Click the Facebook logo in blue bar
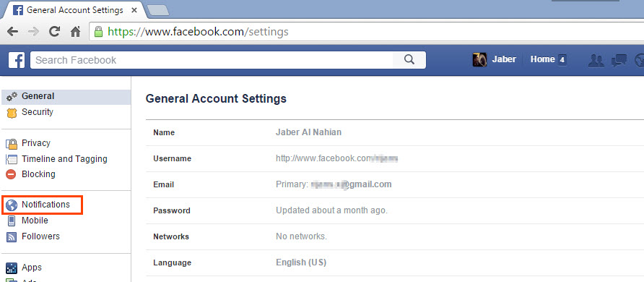644x282 pixels. (17, 60)
